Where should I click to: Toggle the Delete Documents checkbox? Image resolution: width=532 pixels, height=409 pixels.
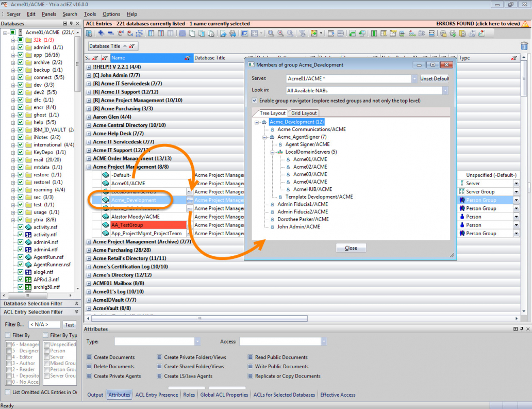coord(89,366)
